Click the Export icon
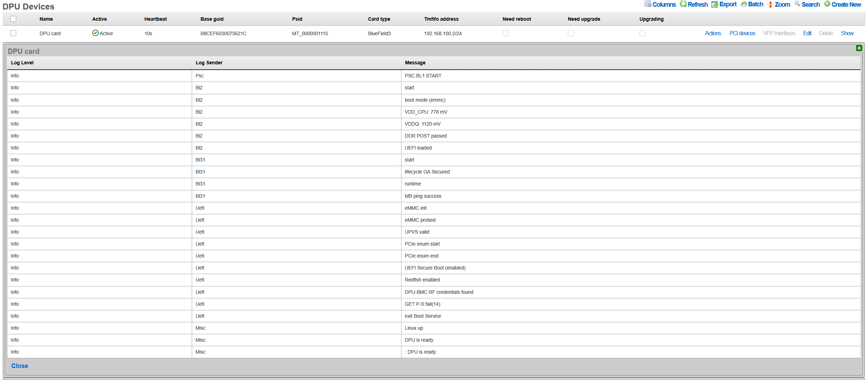The image size is (868, 380). 715,4
